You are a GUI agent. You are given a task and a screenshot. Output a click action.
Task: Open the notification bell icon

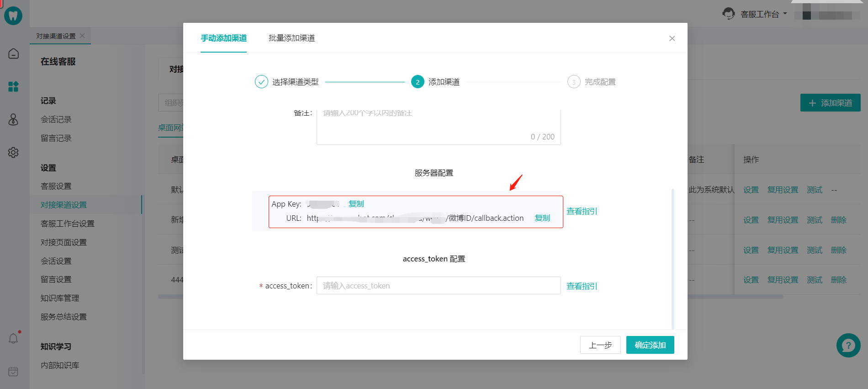pyautogui.click(x=14, y=338)
